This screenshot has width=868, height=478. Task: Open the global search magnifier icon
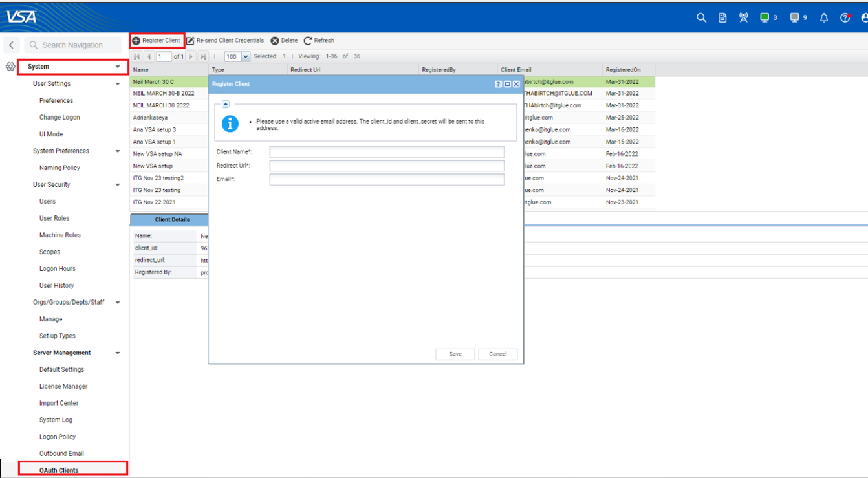pos(701,18)
